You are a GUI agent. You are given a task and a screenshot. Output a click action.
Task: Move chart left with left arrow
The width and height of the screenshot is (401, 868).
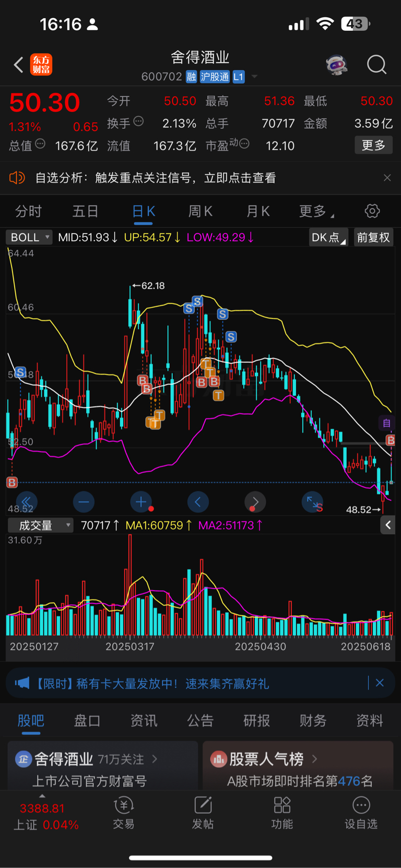[198, 502]
